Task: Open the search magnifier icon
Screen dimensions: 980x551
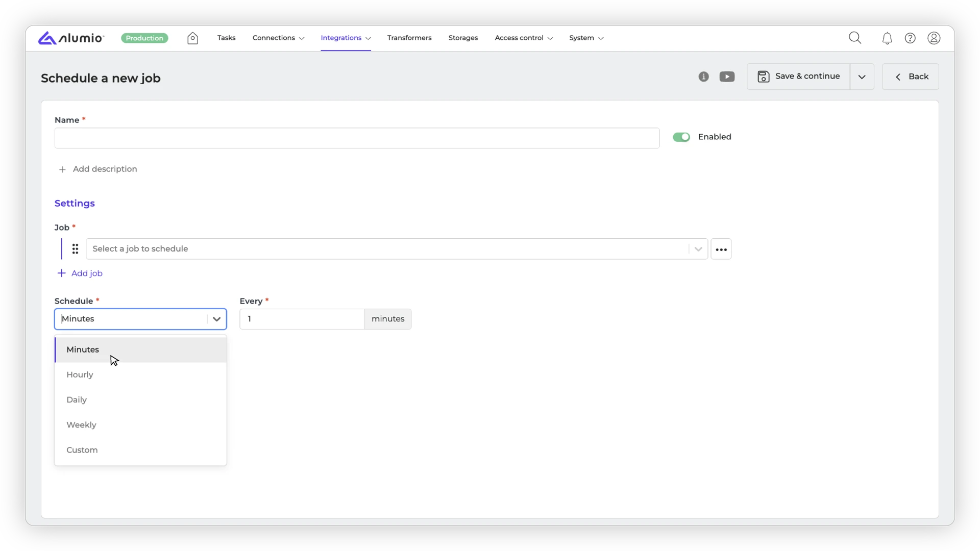Action: point(855,38)
